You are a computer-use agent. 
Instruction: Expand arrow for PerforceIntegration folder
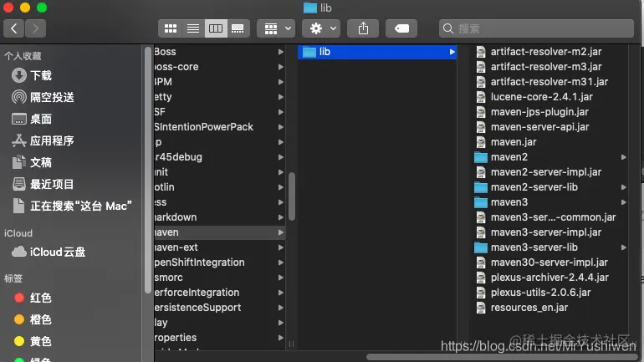[280, 293]
